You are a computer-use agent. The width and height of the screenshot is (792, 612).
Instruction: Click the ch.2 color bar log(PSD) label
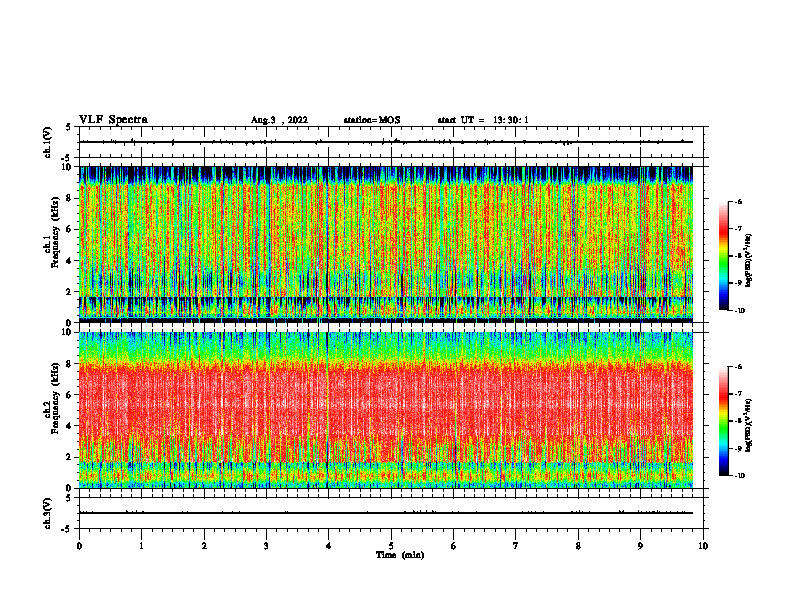click(749, 426)
